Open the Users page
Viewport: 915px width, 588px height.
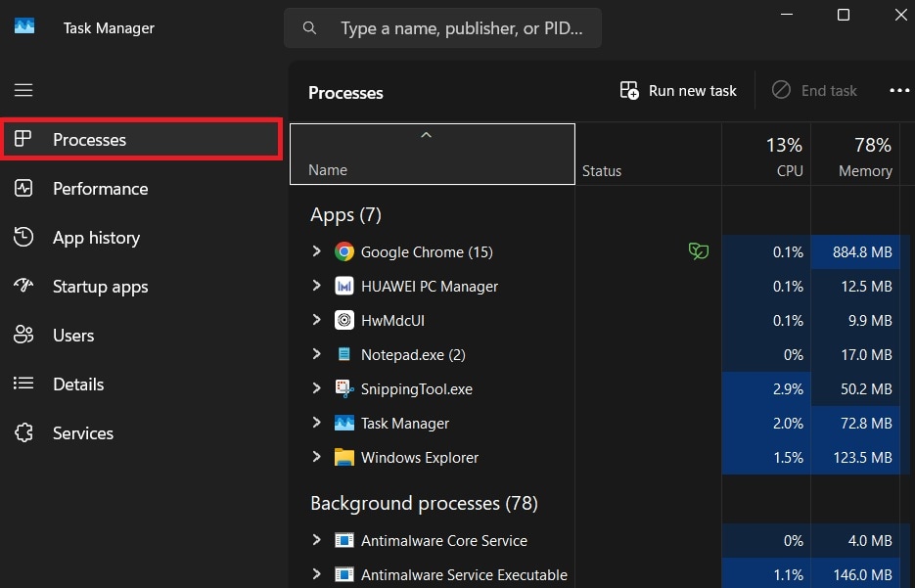coord(142,336)
